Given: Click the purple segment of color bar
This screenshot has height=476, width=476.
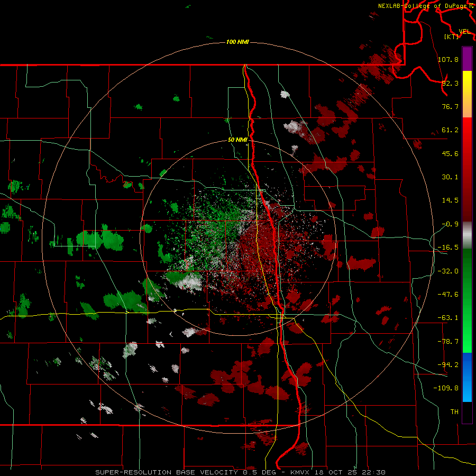Looking at the screenshot, I should (467, 59).
